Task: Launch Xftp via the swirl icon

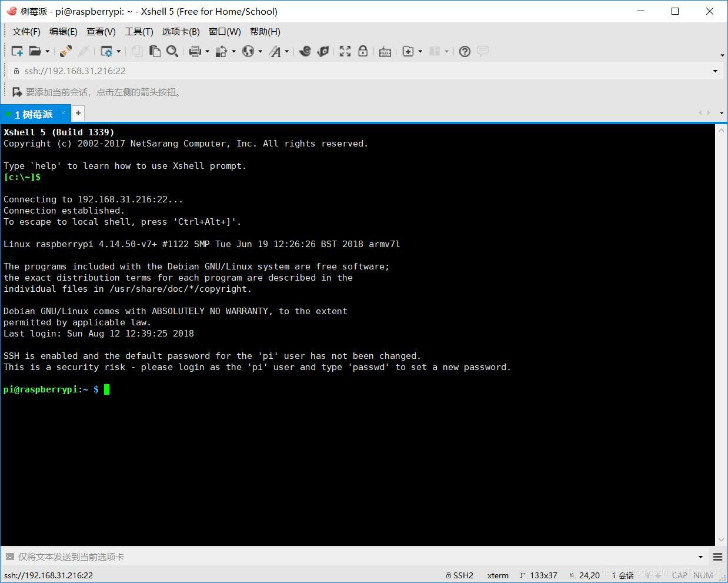Action: (305, 51)
